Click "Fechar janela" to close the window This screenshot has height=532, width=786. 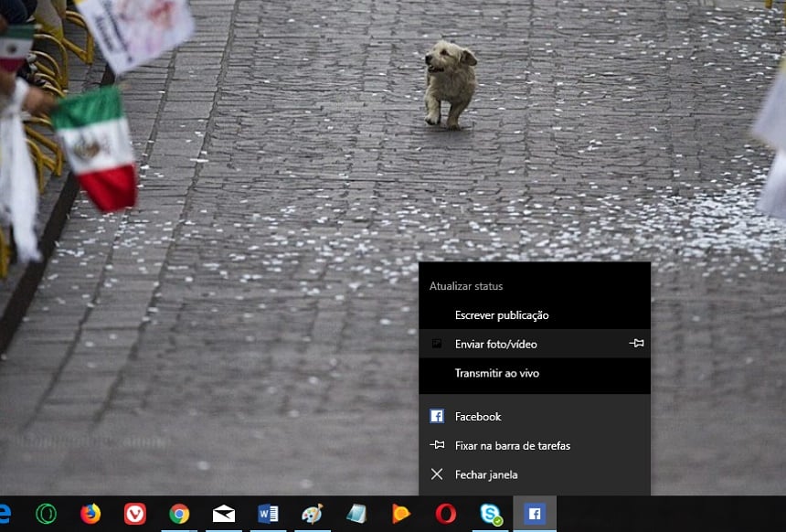pos(535,474)
